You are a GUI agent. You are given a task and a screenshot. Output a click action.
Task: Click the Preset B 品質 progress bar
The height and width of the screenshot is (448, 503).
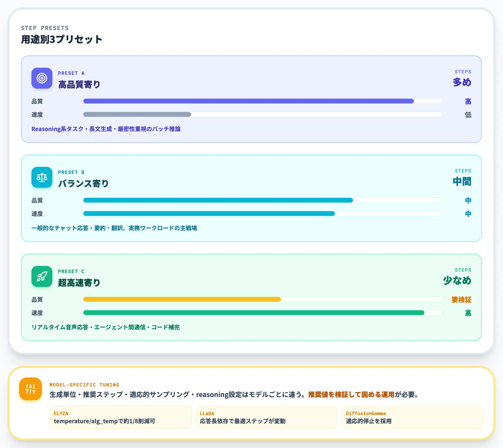pos(263,200)
